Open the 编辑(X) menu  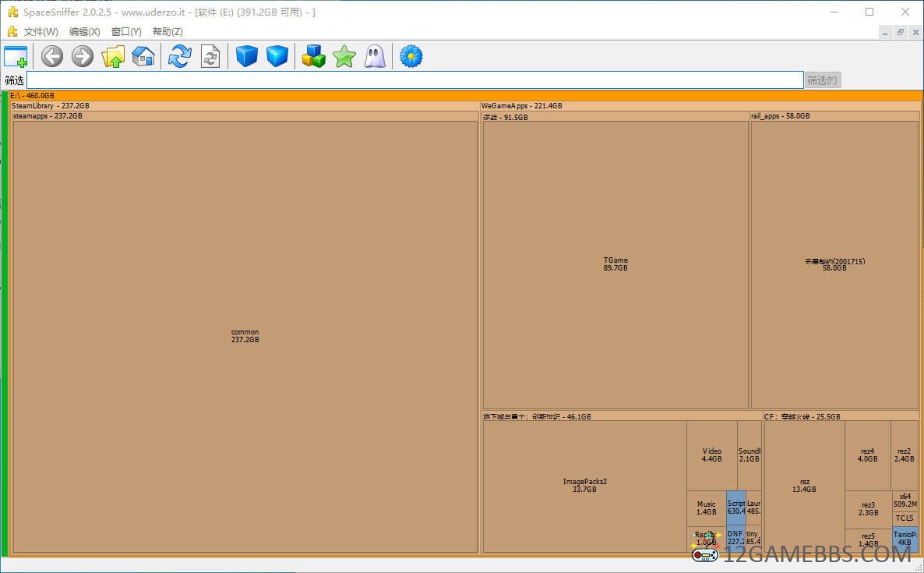coord(84,32)
